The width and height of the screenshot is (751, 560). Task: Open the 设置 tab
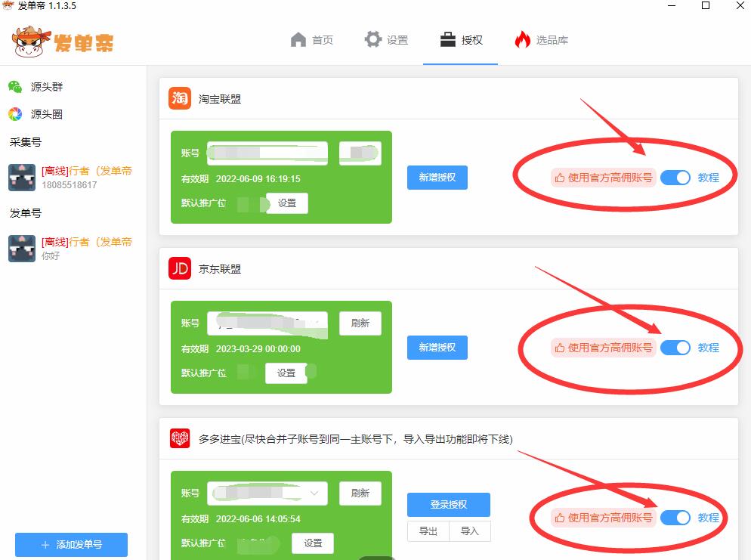[x=386, y=40]
